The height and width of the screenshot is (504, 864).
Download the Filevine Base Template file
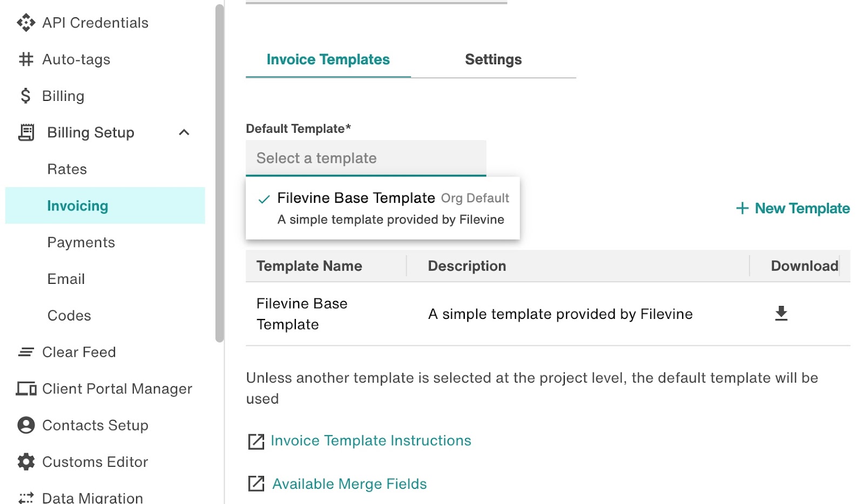tap(781, 314)
